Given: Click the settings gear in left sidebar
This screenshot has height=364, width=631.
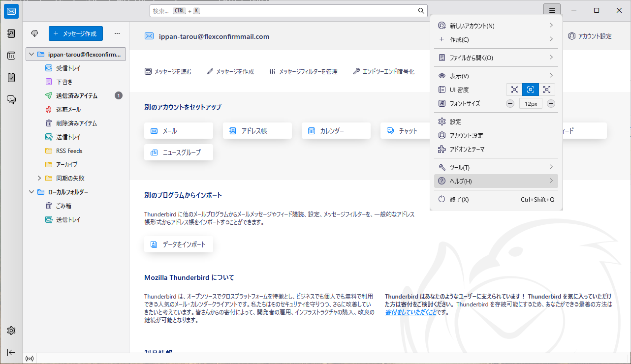Looking at the screenshot, I should pos(11,330).
